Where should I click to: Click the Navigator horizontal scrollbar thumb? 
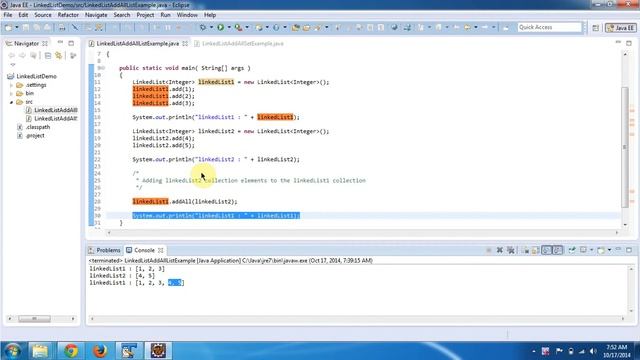34,319
